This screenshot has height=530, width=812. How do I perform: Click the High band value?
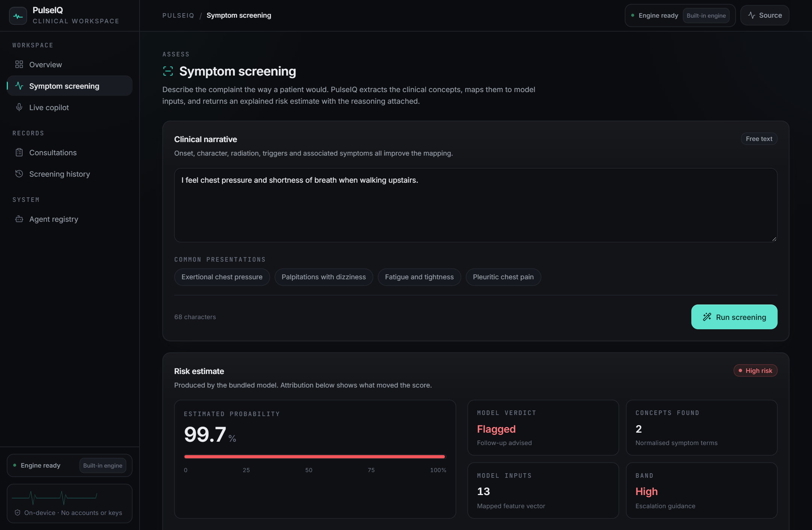click(647, 491)
